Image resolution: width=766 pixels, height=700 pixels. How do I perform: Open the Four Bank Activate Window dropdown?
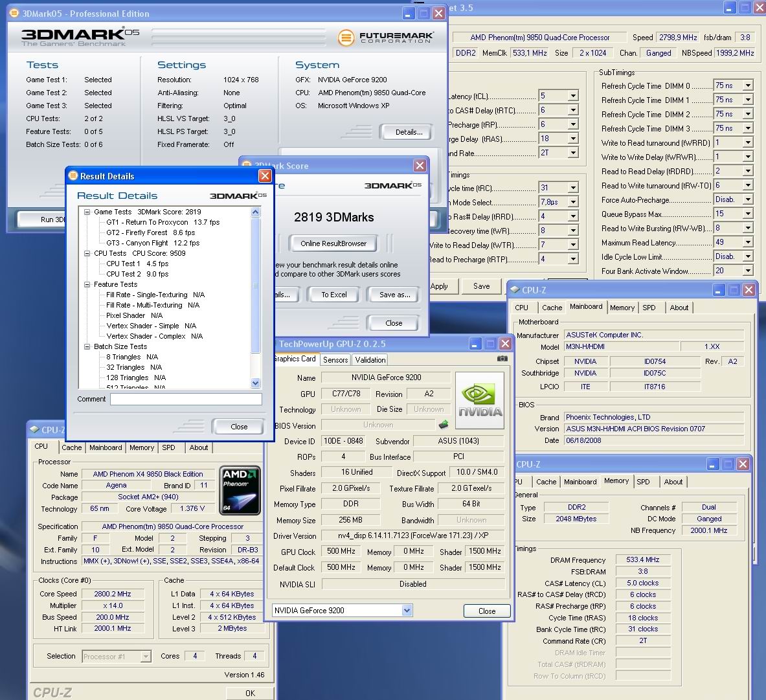coord(747,271)
